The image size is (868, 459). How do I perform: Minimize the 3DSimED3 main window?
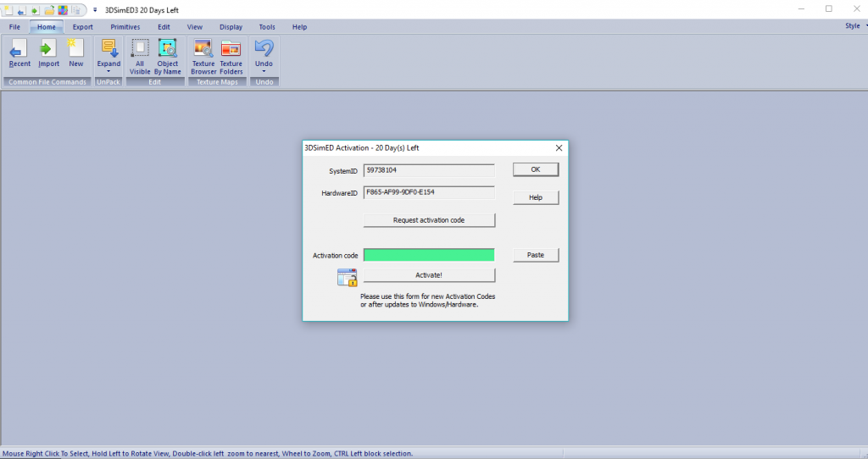point(802,8)
